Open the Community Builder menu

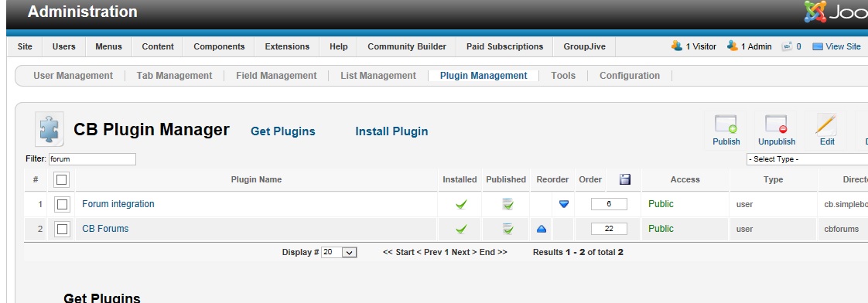(407, 46)
